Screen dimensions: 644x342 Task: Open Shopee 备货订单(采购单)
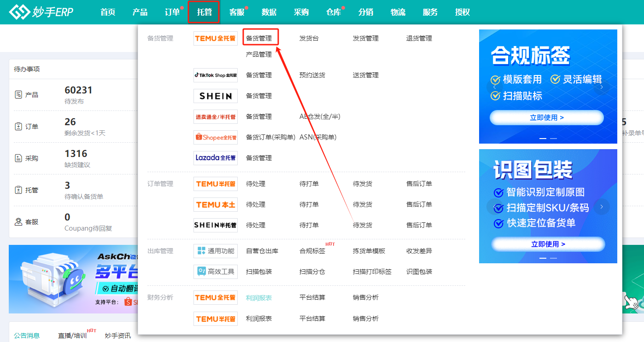[271, 137]
